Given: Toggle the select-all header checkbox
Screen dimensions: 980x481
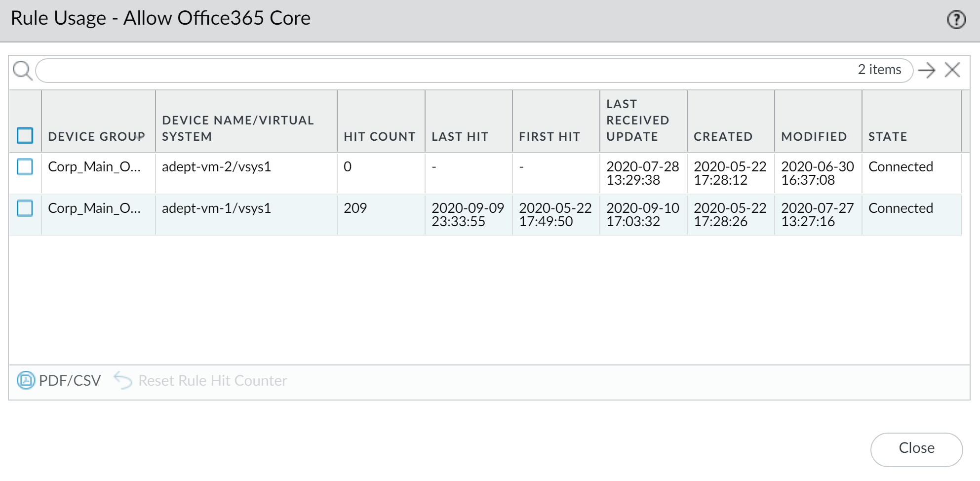Looking at the screenshot, I should coord(25,135).
